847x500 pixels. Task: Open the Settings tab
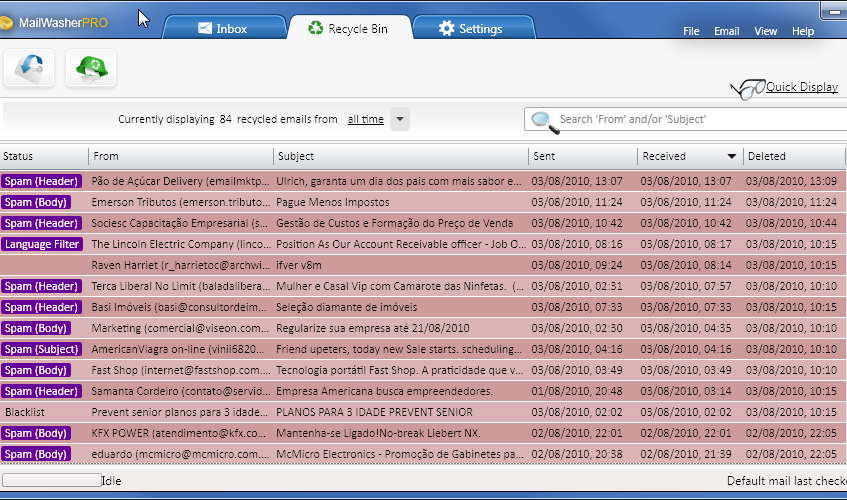[x=473, y=28]
